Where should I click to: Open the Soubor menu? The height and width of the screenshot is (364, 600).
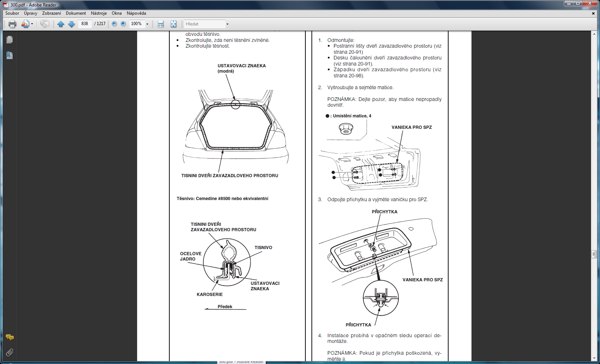(12, 13)
